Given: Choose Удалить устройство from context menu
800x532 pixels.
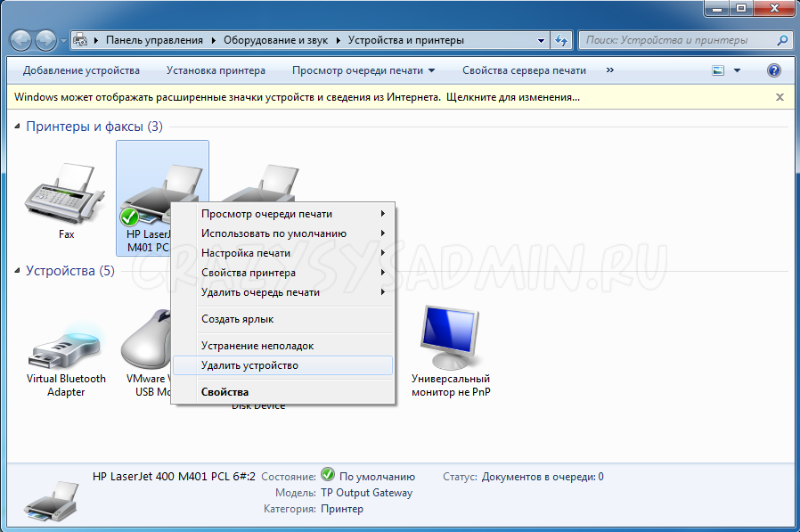Looking at the screenshot, I should pos(249,365).
